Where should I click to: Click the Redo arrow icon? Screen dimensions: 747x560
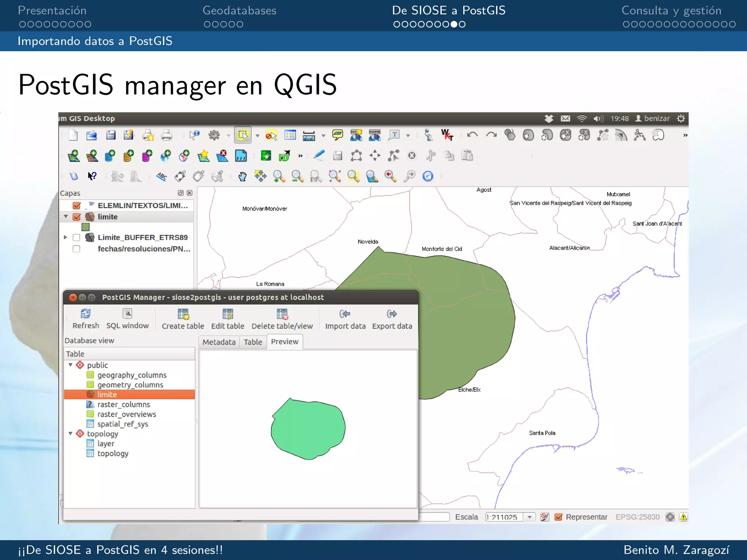click(x=491, y=135)
